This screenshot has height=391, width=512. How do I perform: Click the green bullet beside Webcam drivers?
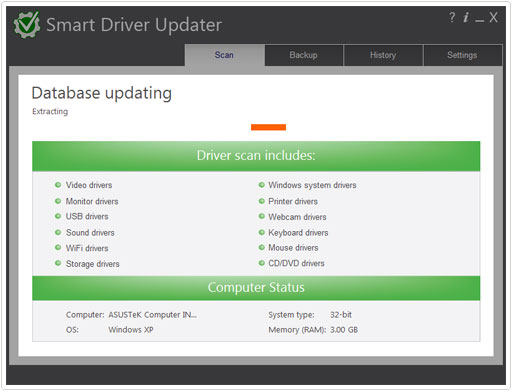tap(262, 216)
